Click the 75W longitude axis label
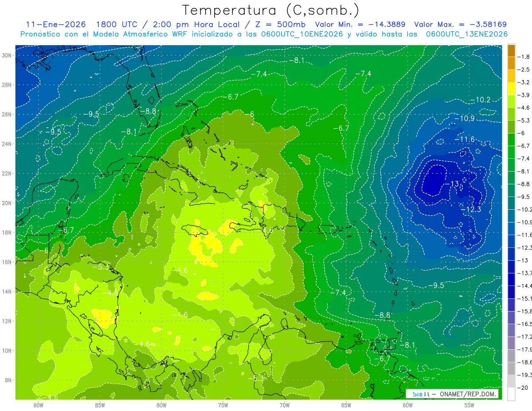This screenshot has height=411, width=532. pos(223,405)
